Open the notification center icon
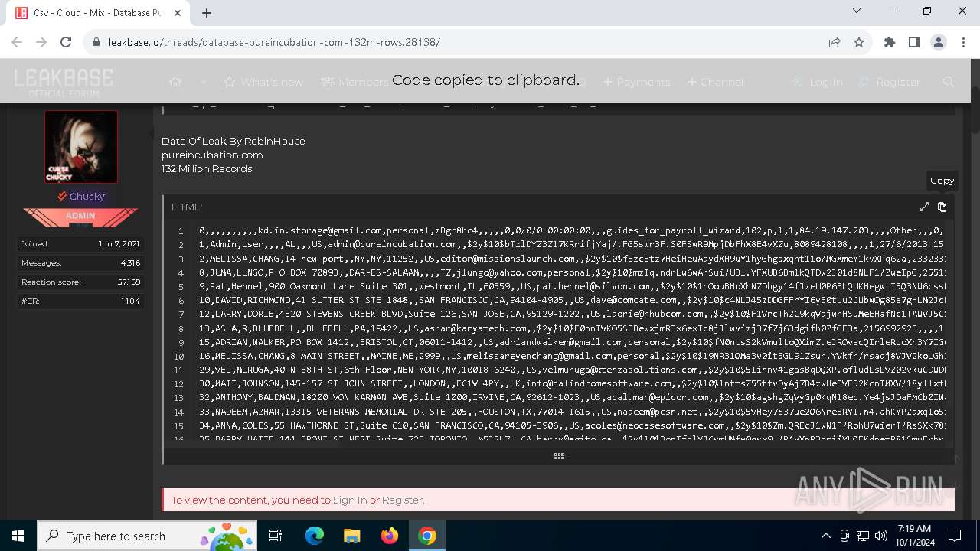This screenshot has height=551, width=980. [955, 536]
